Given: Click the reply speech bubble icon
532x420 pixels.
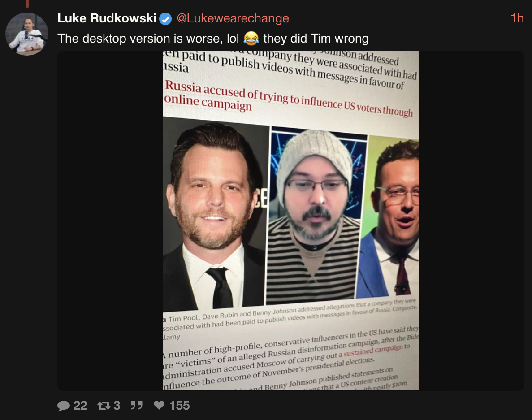Looking at the screenshot, I should pos(64,406).
